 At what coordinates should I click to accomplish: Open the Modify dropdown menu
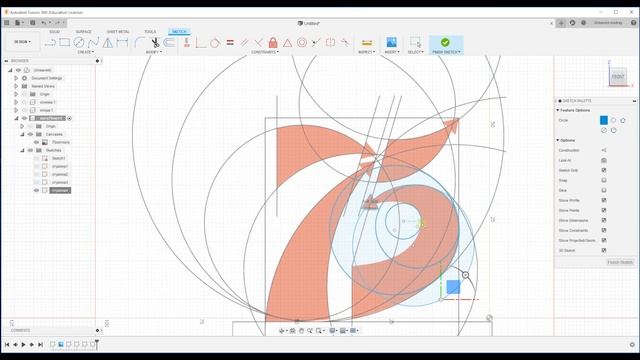[x=154, y=52]
